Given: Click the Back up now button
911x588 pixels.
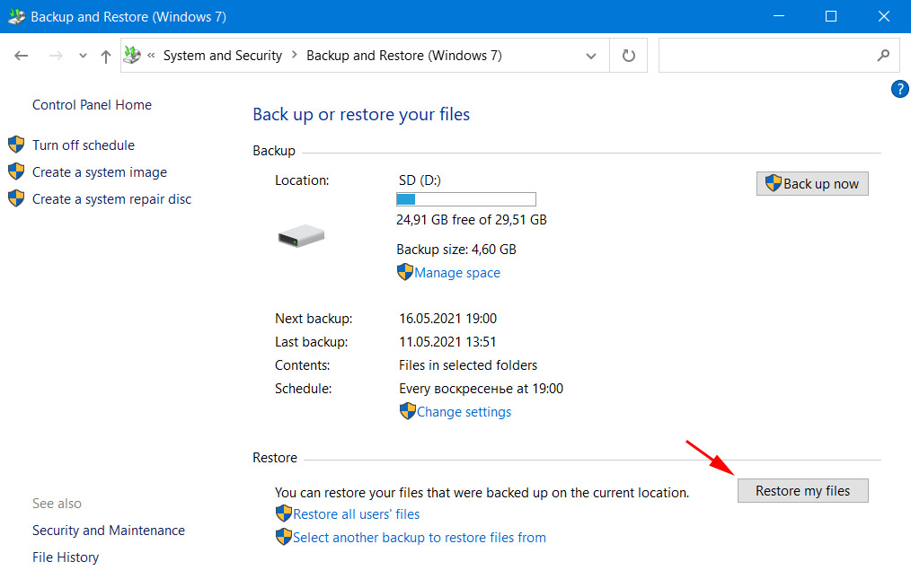Looking at the screenshot, I should [812, 184].
